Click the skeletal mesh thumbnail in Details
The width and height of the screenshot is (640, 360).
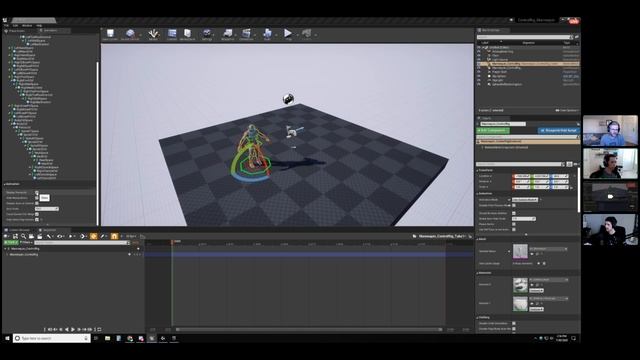[520, 251]
